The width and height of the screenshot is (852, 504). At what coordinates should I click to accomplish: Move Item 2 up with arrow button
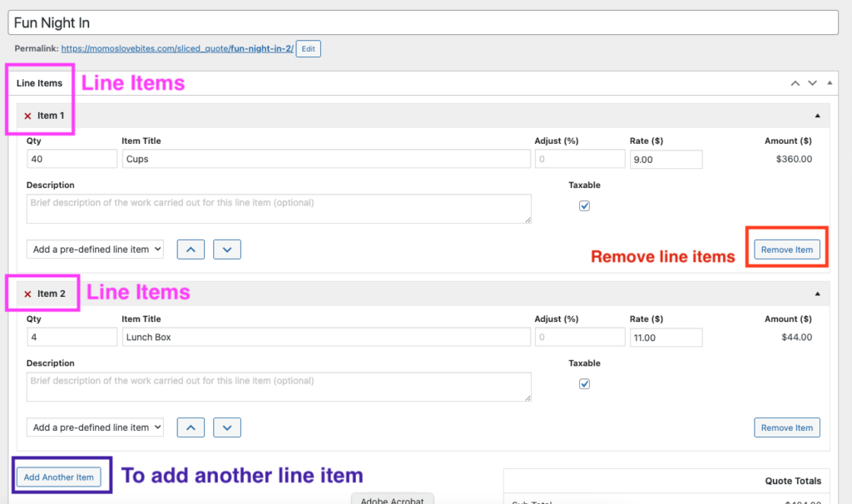coord(191,427)
